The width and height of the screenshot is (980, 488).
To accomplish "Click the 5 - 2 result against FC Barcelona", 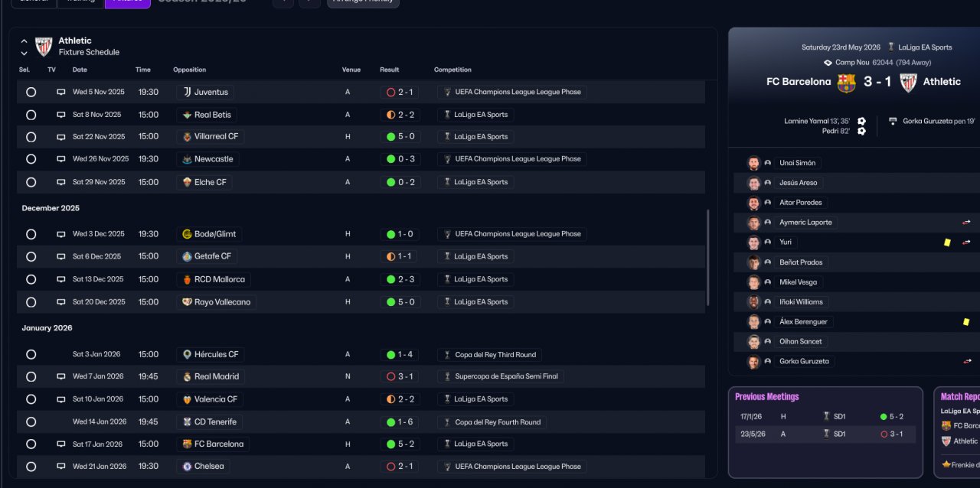I will (x=400, y=444).
